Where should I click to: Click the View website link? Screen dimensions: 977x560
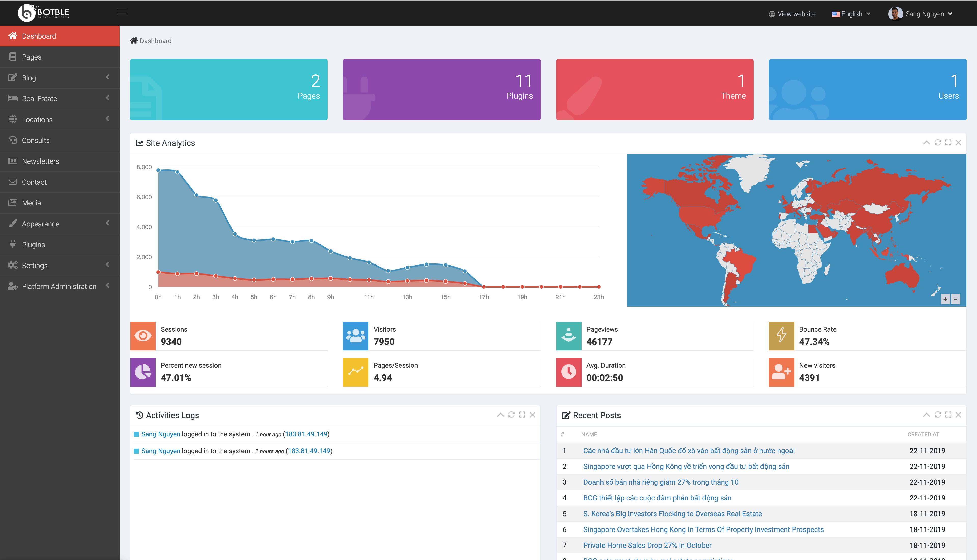(x=792, y=13)
